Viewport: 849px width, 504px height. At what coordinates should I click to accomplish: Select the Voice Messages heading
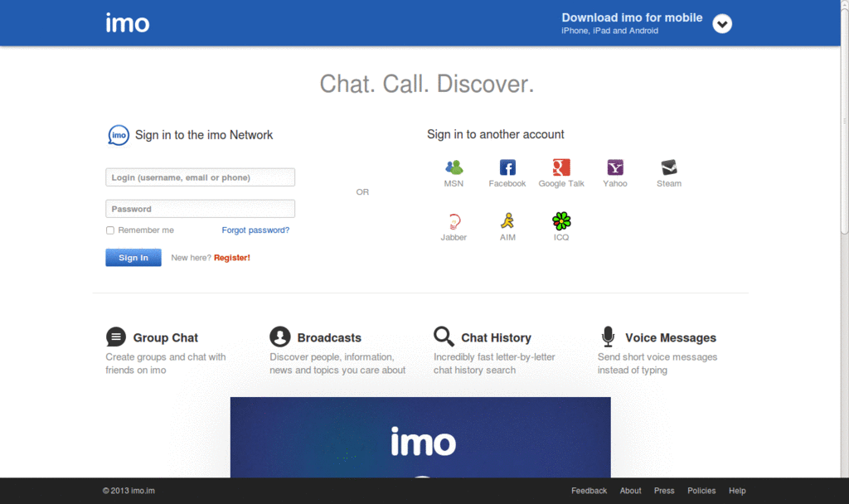(x=671, y=338)
